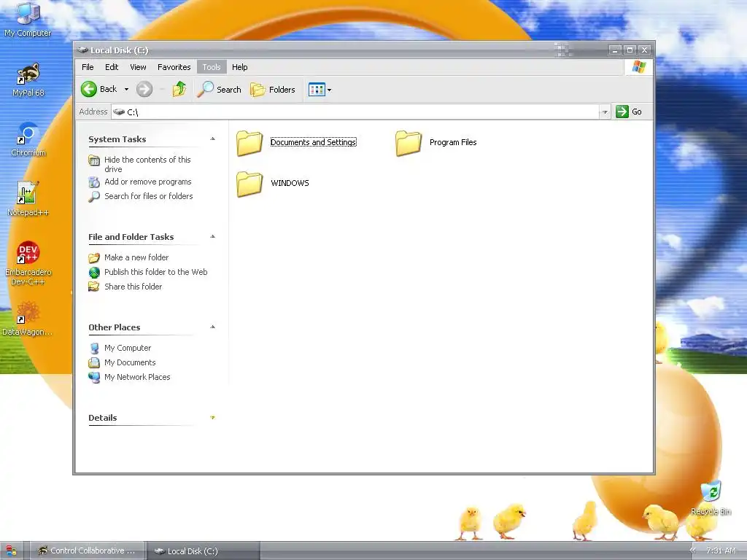The width and height of the screenshot is (747, 560).
Task: Expand hidden tray icons chevron
Action: [692, 551]
